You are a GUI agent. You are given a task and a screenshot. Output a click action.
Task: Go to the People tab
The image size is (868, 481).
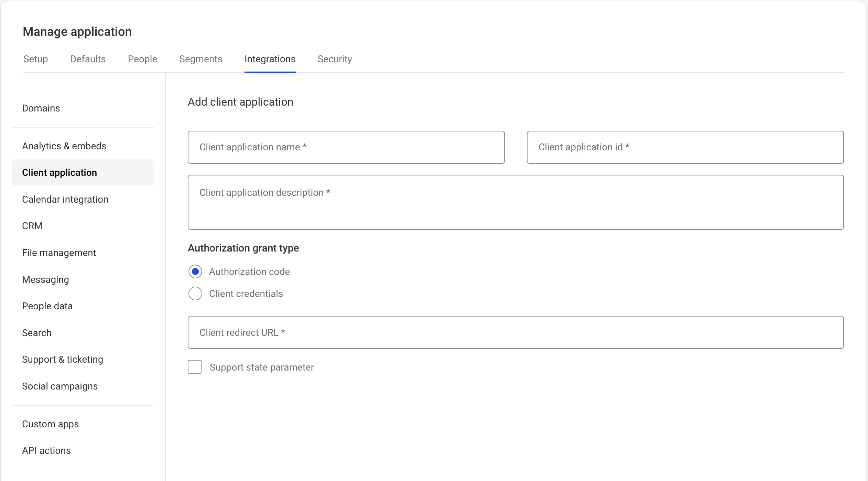pyautogui.click(x=142, y=59)
